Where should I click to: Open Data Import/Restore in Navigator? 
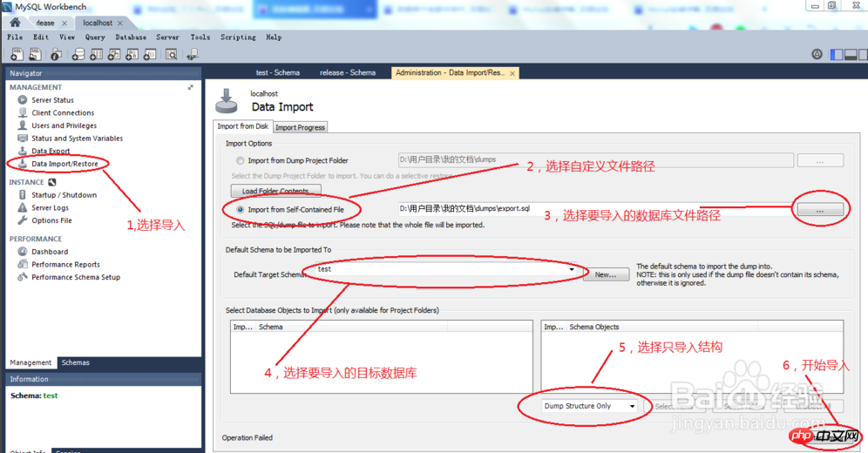[64, 164]
